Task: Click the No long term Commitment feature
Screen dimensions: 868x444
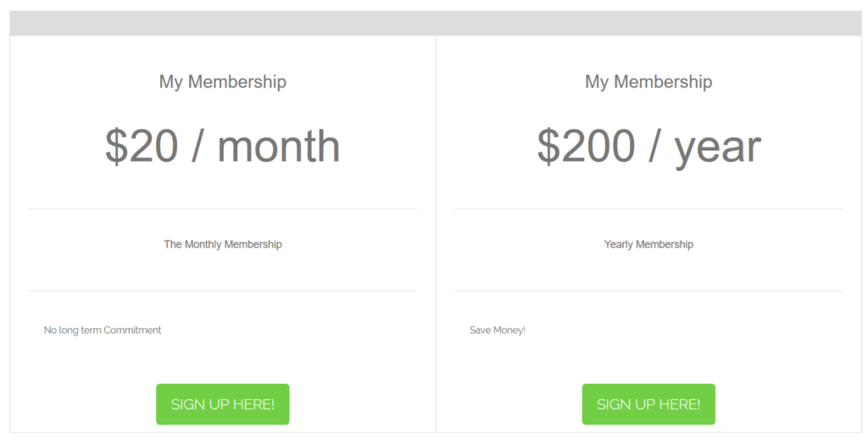Action: tap(103, 330)
